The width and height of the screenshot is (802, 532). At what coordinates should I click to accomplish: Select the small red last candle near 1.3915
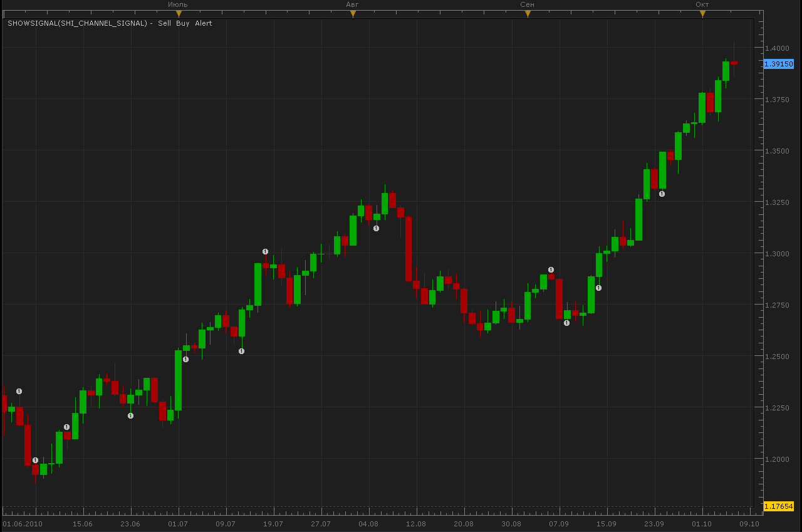[x=734, y=63]
